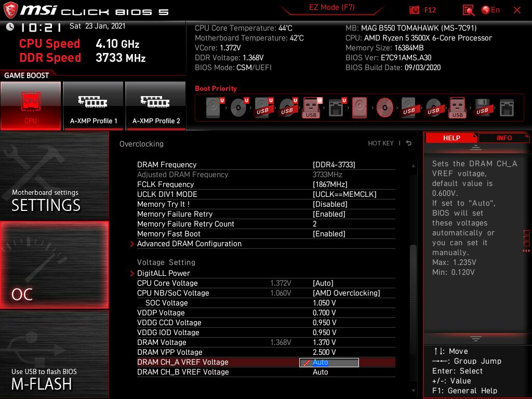Switch to EZ Mode (F7)
This screenshot has height=399, width=532.
[x=331, y=7]
